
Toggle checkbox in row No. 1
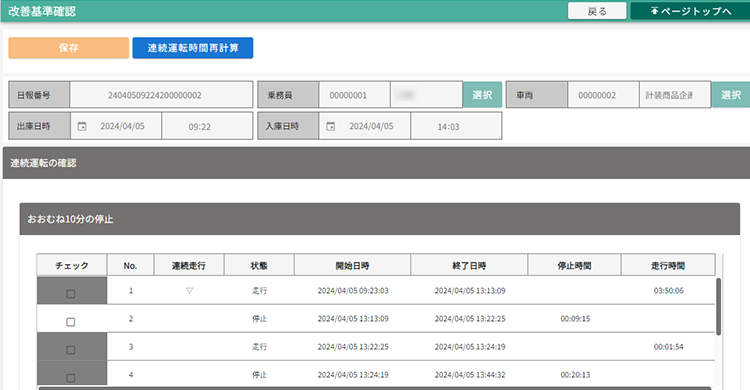coord(71,294)
